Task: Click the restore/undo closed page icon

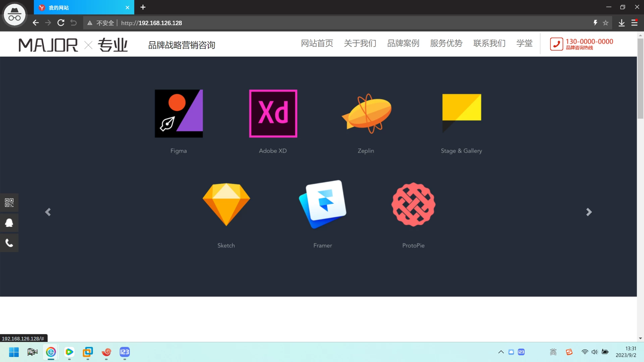Action: tap(73, 23)
